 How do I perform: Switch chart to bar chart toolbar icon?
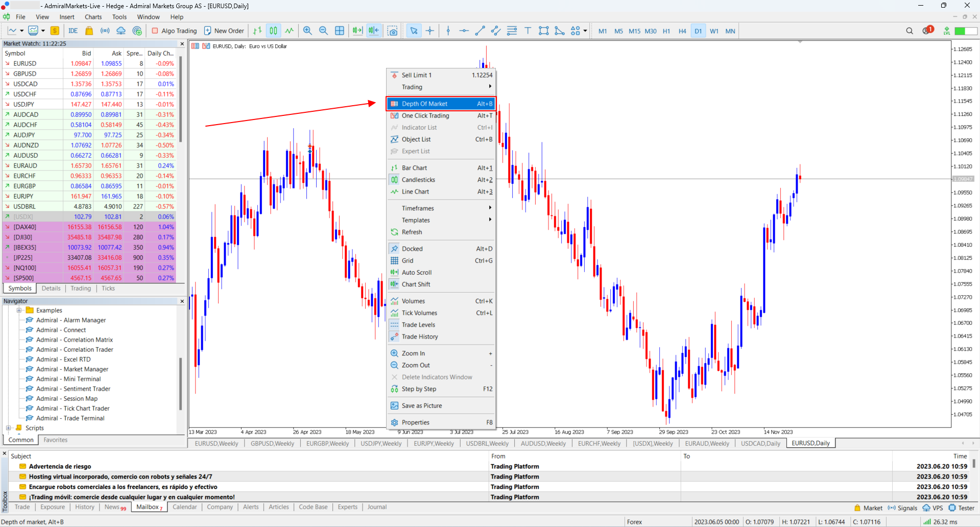click(x=257, y=31)
